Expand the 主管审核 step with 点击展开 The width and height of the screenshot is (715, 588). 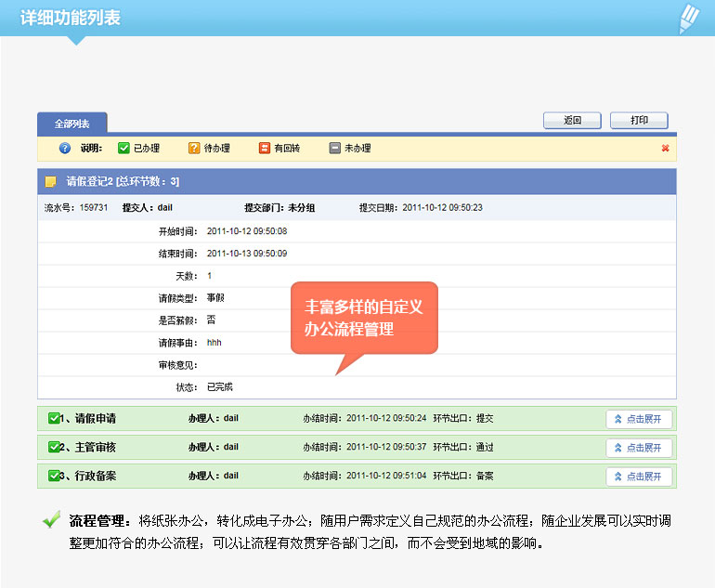point(639,448)
